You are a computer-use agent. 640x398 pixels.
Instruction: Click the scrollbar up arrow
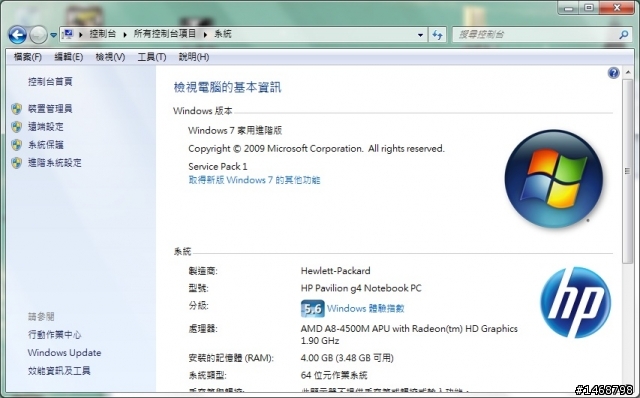point(627,72)
